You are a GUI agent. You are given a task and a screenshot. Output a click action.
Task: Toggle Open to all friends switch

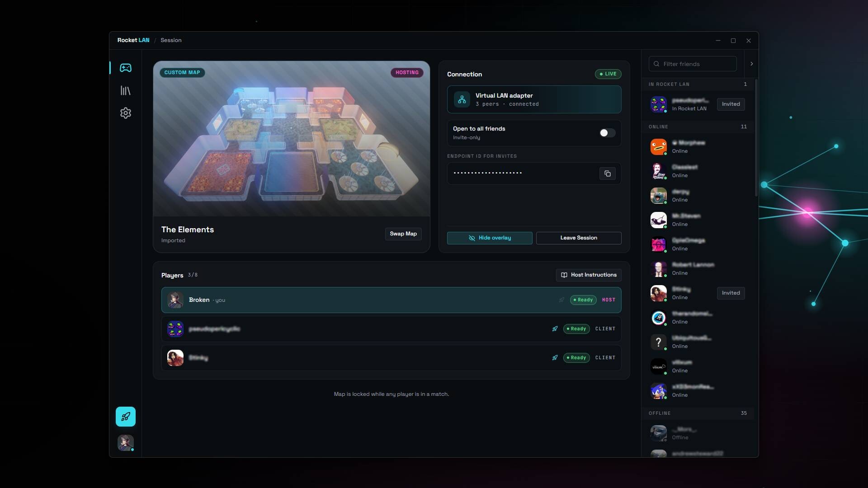(x=607, y=133)
